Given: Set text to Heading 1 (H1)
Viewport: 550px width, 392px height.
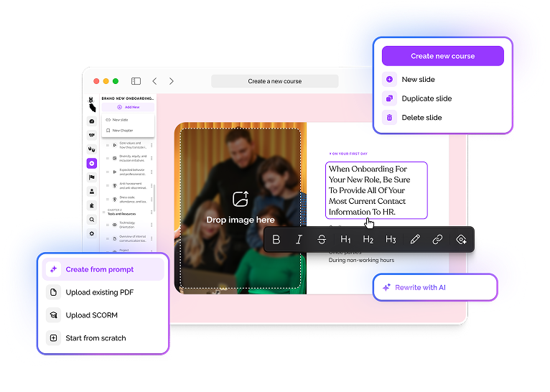Looking at the screenshot, I should [345, 240].
